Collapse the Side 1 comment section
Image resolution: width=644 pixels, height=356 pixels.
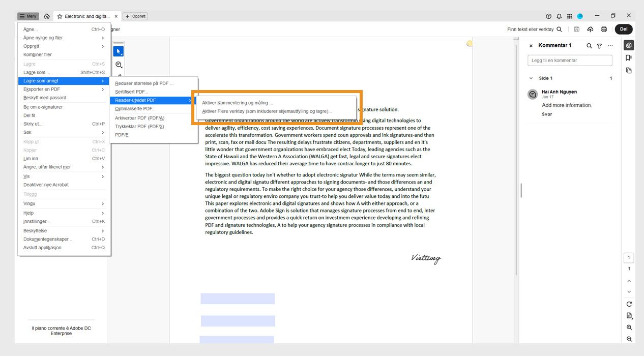[531, 78]
